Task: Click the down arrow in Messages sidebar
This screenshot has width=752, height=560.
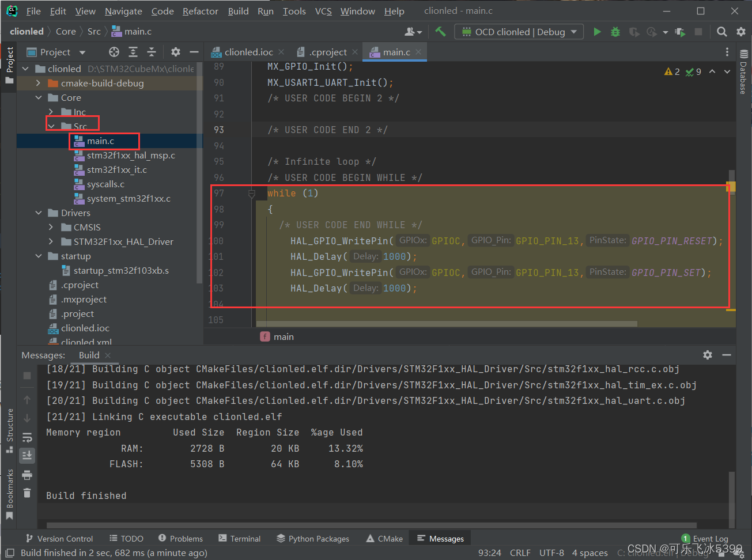Action: [27, 418]
